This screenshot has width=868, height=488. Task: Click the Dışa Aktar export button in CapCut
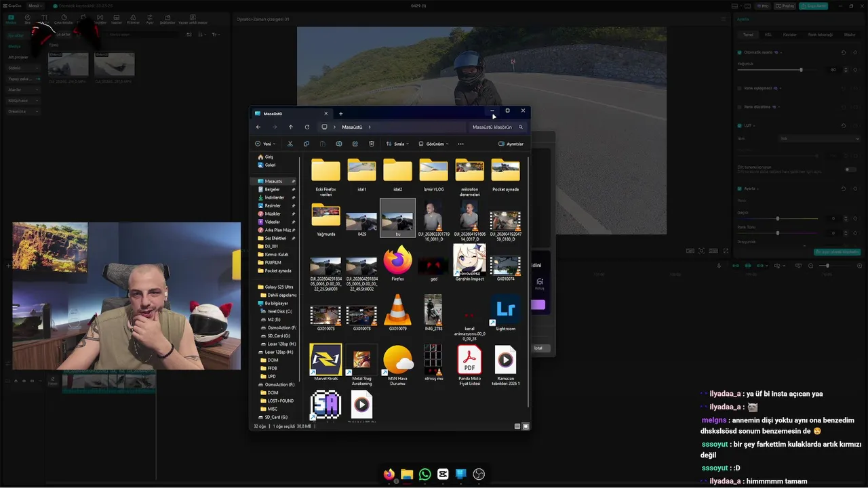pyautogui.click(x=813, y=6)
